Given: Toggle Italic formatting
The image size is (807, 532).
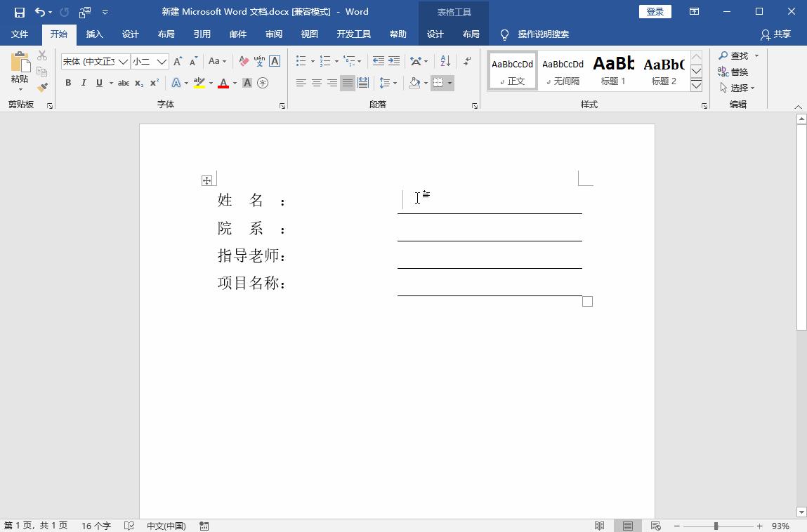Looking at the screenshot, I should 84,83.
